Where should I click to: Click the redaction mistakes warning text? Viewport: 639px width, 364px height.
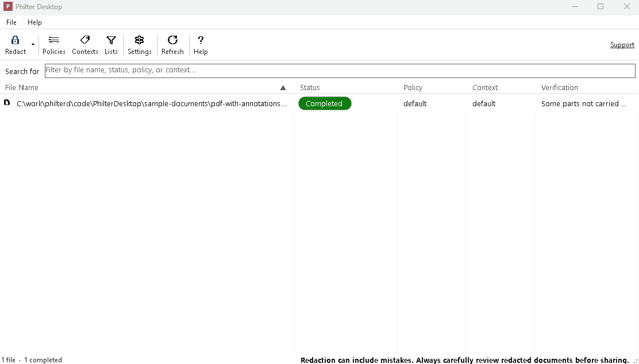tap(464, 360)
